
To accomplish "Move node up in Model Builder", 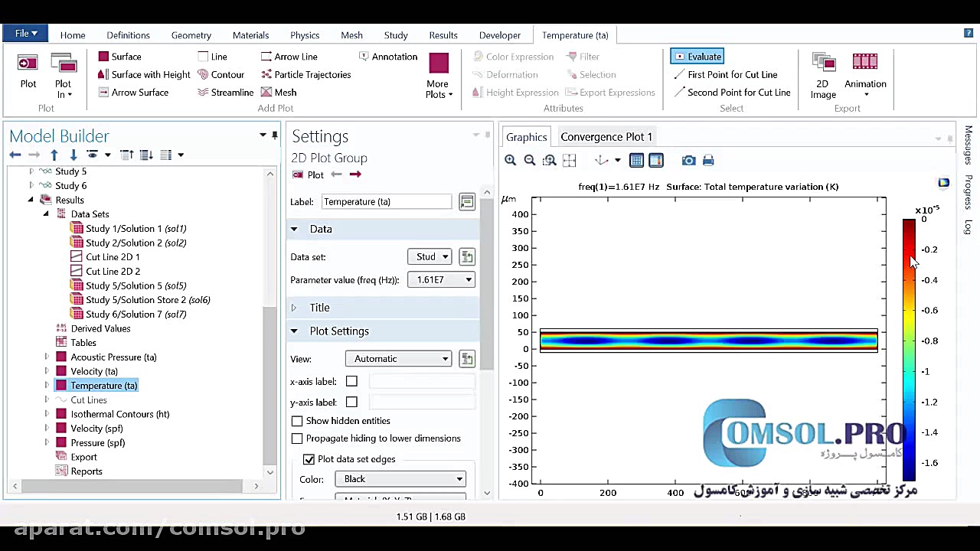I will coord(54,155).
